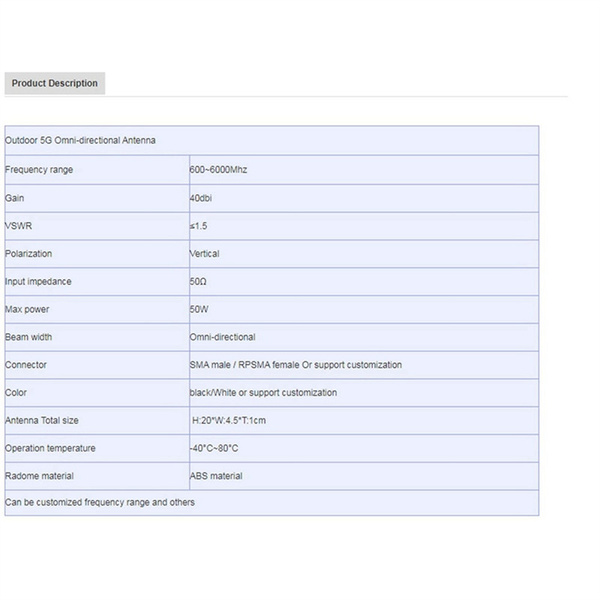600x600 pixels.
Task: Click the ABS material radome value
Action: tap(216, 476)
